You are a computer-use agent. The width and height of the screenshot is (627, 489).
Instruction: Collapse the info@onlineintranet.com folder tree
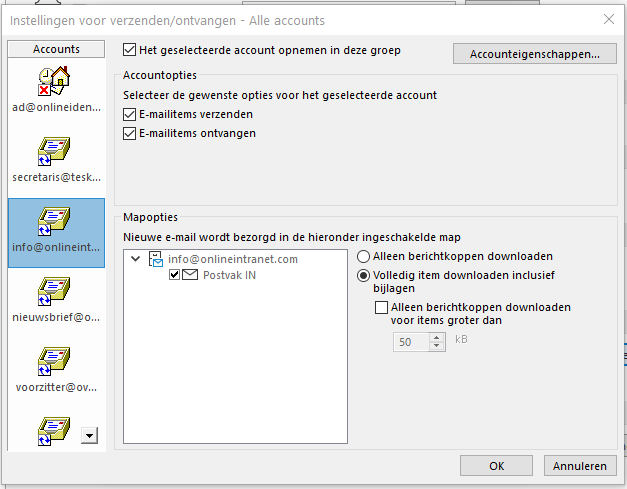tap(136, 260)
